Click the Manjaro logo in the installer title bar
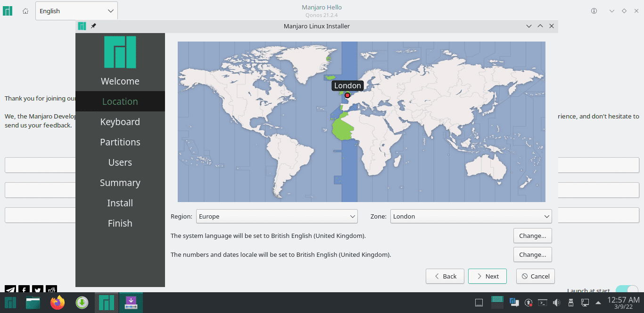Screen dimensions: 644x313 [x=82, y=26]
